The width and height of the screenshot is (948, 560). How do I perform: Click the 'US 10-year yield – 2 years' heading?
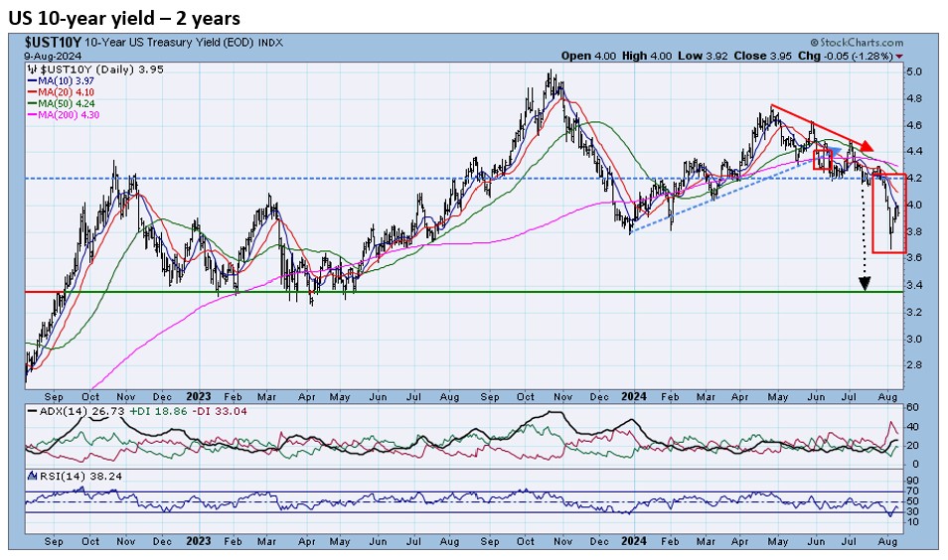pos(124,18)
